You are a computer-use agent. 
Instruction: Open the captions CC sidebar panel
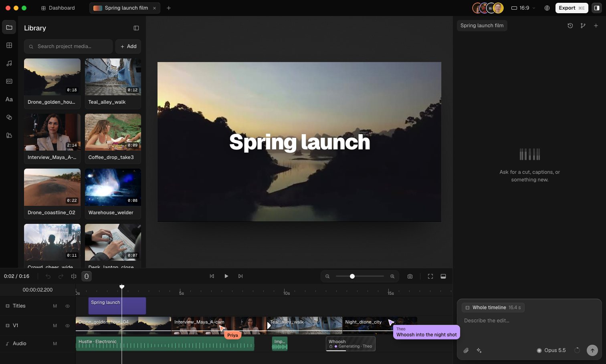point(9,81)
